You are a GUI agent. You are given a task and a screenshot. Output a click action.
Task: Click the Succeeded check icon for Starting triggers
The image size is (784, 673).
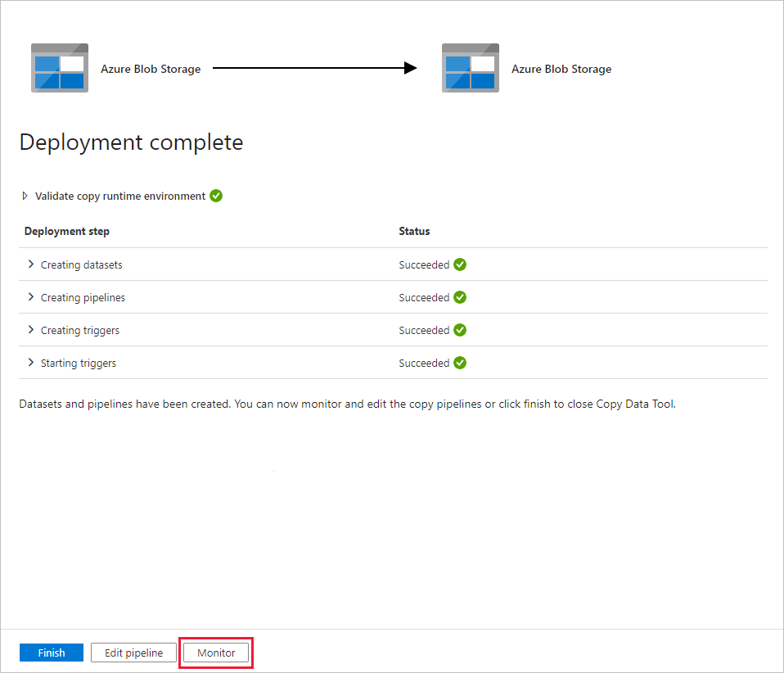tap(459, 363)
